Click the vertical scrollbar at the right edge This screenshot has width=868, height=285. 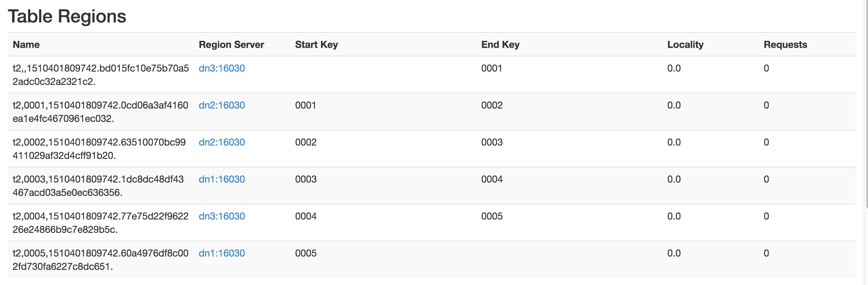point(866,101)
